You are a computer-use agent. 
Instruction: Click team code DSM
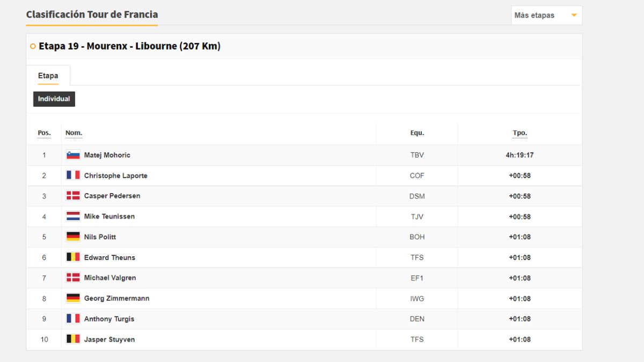point(417,196)
